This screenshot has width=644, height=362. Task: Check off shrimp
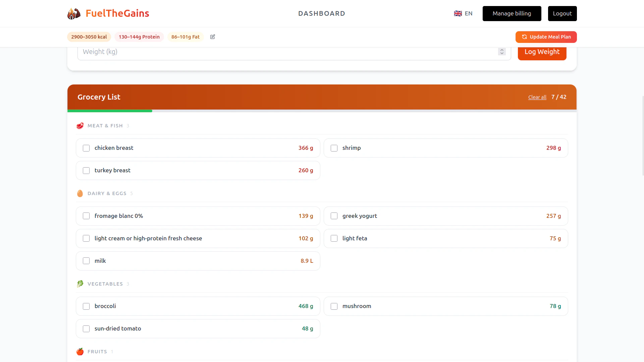[334, 148]
